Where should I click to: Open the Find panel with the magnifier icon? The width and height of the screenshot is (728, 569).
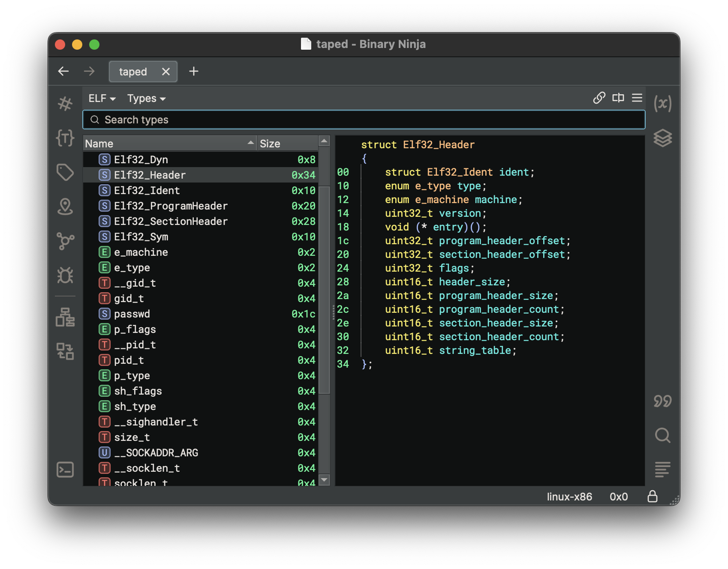pos(662,436)
